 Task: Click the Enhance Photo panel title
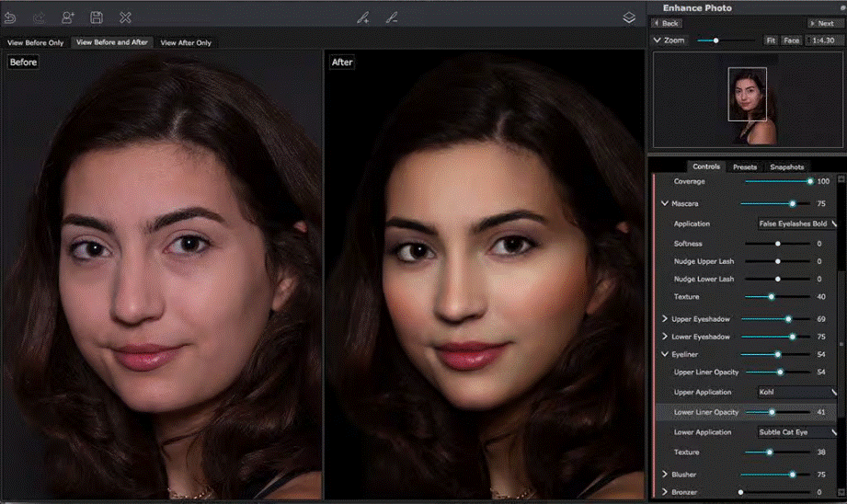(697, 8)
